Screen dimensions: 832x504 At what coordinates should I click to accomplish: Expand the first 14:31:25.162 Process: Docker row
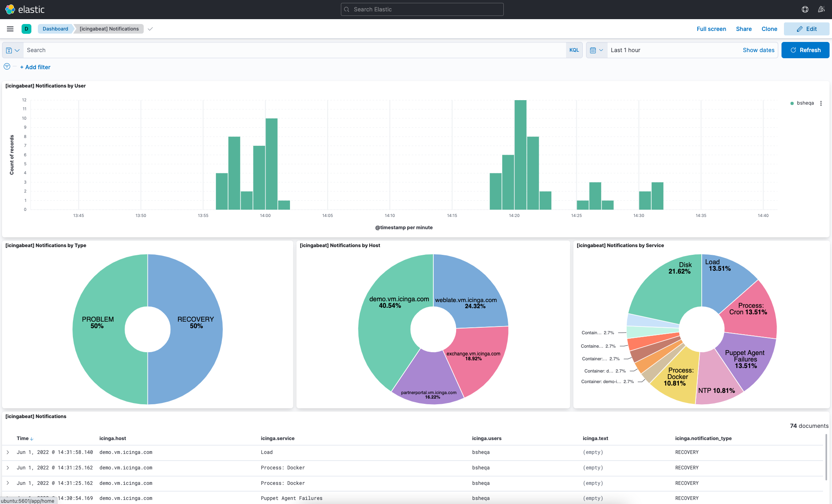pyautogui.click(x=8, y=468)
